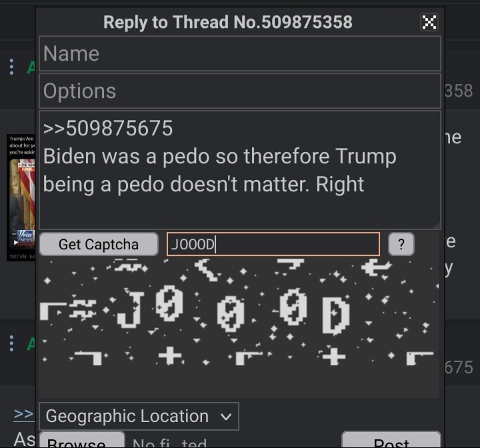Submit reply with the Post button
Viewport: 480px width, 448px height.
[x=391, y=441]
